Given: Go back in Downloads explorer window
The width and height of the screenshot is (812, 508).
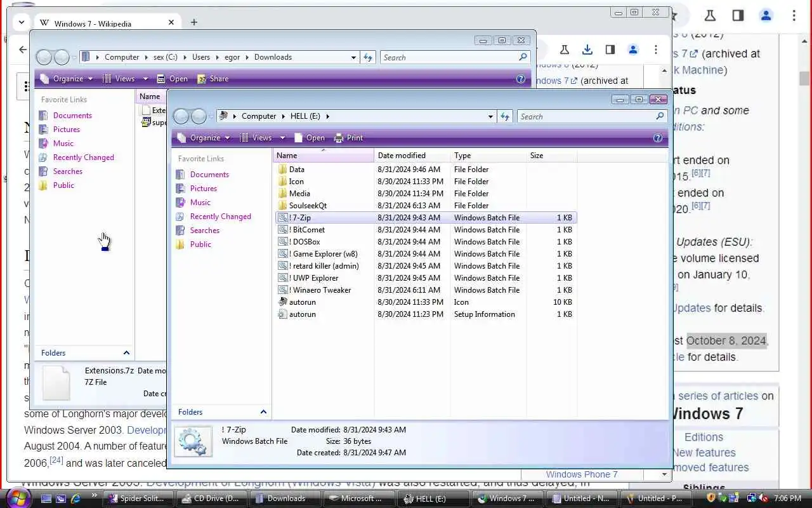Looking at the screenshot, I should [44, 57].
